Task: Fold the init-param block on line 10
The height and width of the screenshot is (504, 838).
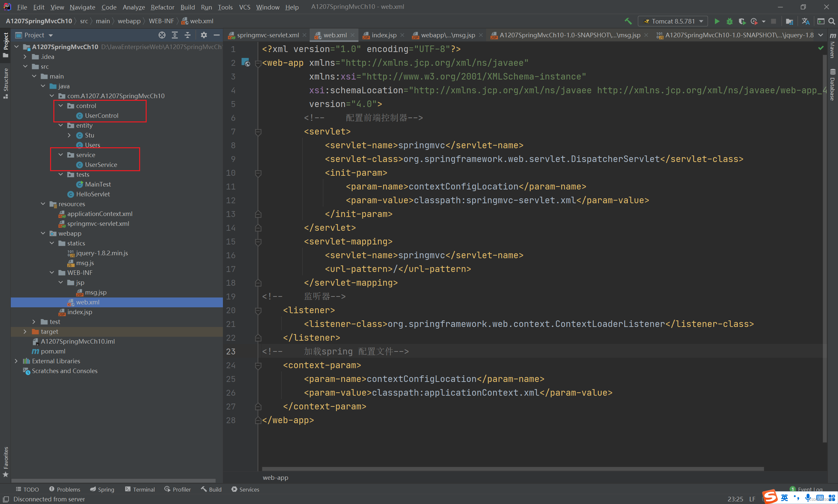Action: (258, 173)
